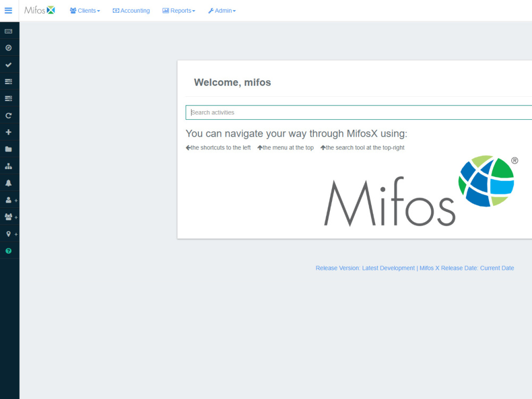Create new client via person-plus icon
532x399 pixels.
[11, 200]
